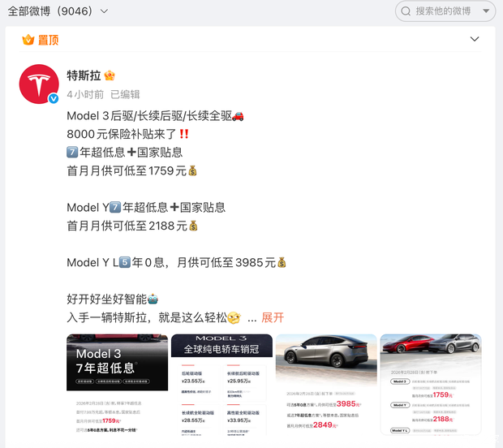Click the membership crown icon beside 特斯拉

coord(110,75)
